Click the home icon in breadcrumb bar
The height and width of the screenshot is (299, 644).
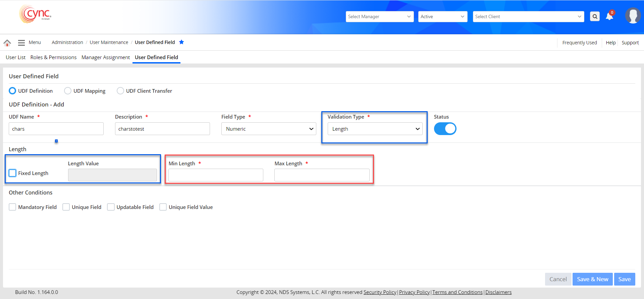pyautogui.click(x=7, y=43)
